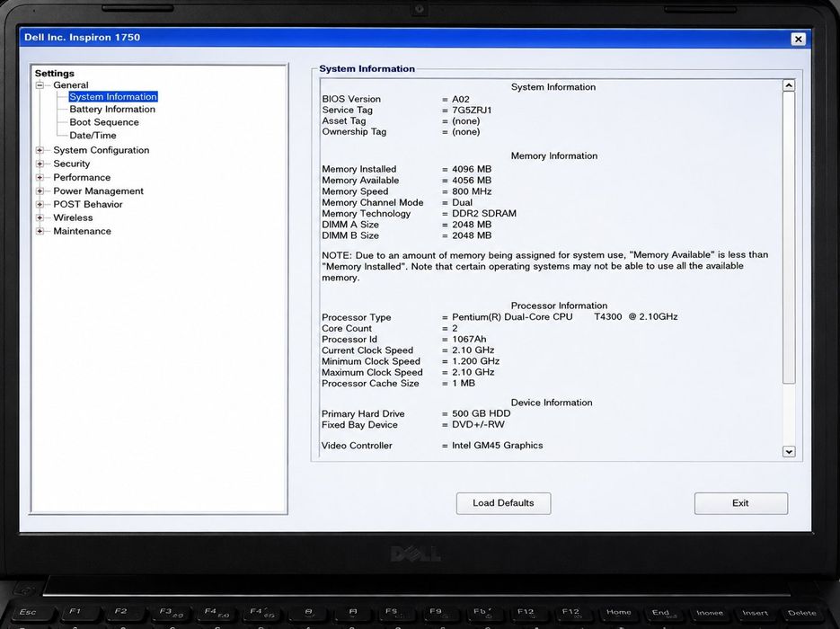840x629 pixels.
Task: Click the Load Defaults button
Action: point(504,503)
